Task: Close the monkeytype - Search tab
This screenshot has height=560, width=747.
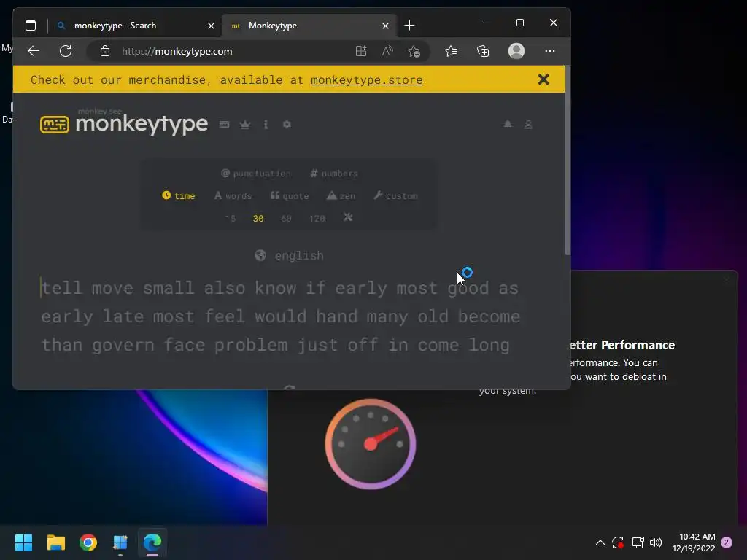Action: [211, 26]
